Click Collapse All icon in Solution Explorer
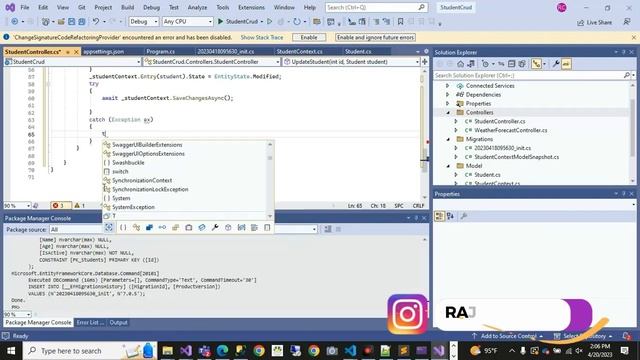The height and width of the screenshot is (360, 640). [511, 64]
